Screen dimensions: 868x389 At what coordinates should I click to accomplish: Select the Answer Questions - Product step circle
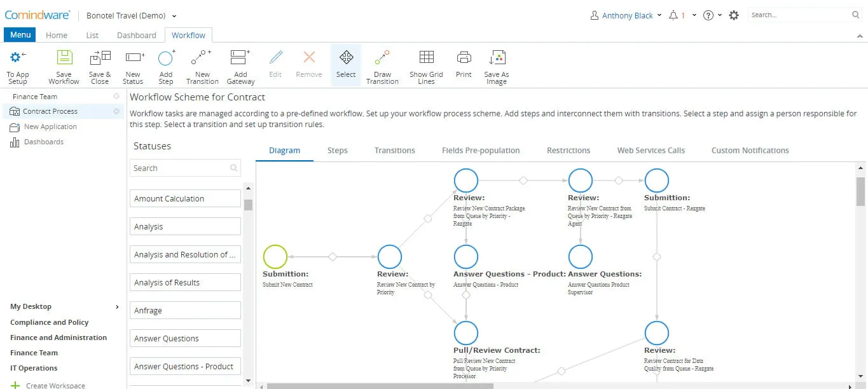coord(466,257)
